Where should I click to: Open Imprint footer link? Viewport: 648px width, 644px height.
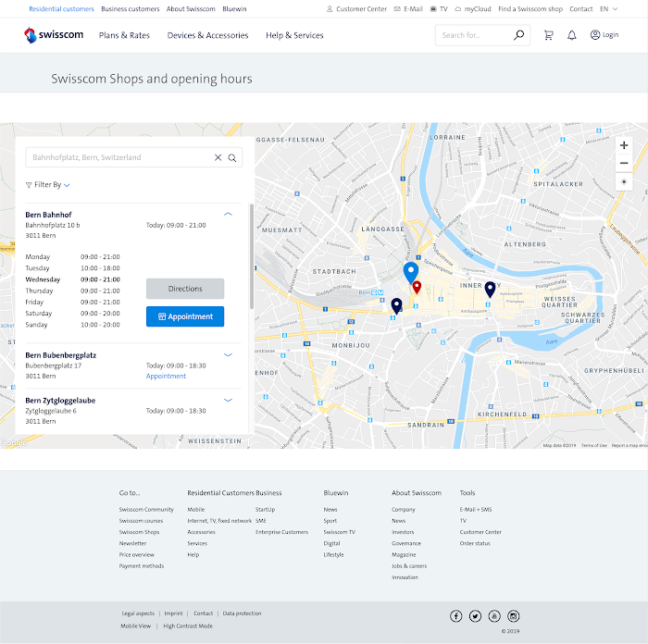174,613
